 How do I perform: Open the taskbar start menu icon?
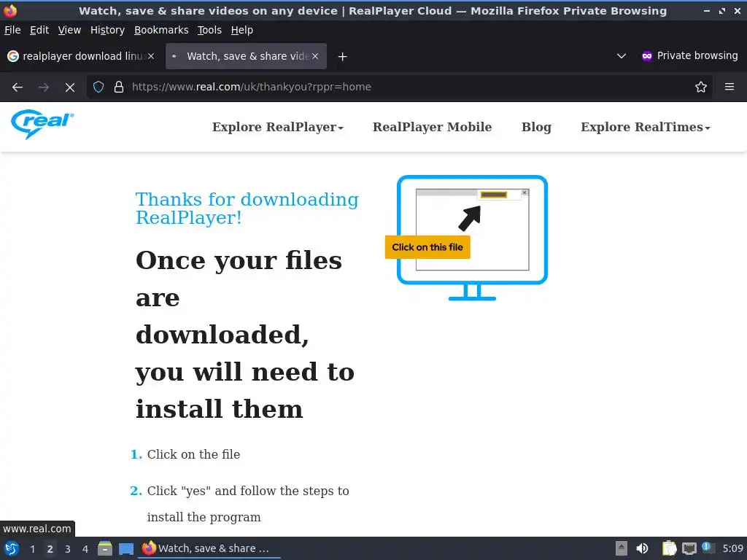12,548
